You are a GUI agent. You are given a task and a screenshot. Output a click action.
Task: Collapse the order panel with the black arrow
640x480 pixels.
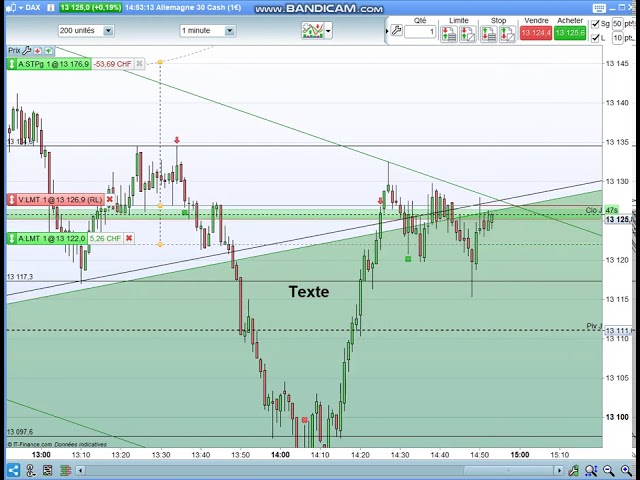point(387,31)
